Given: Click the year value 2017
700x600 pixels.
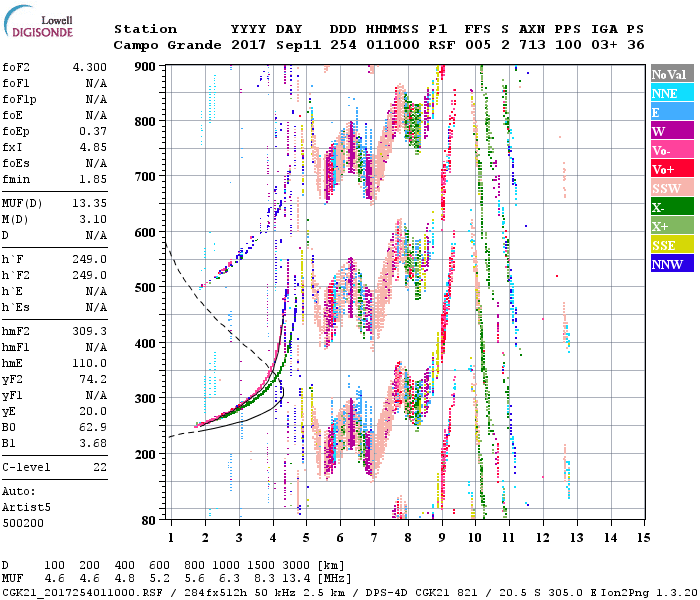Looking at the screenshot, I should (x=249, y=45).
